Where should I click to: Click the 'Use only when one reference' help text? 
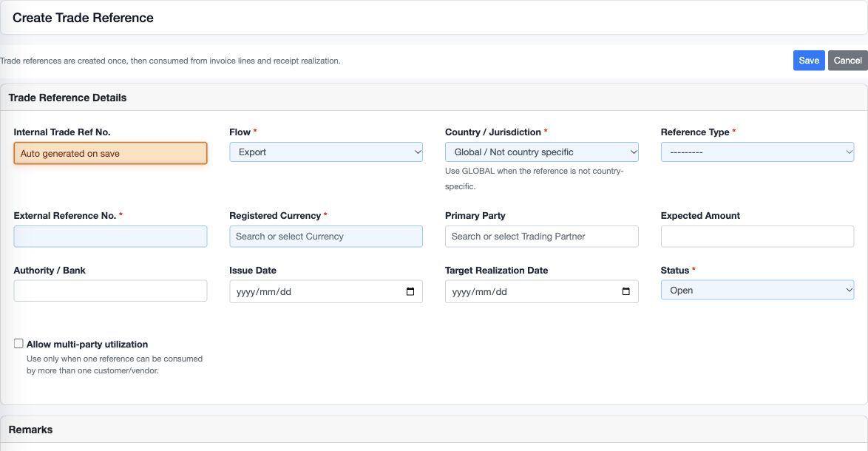click(115, 364)
